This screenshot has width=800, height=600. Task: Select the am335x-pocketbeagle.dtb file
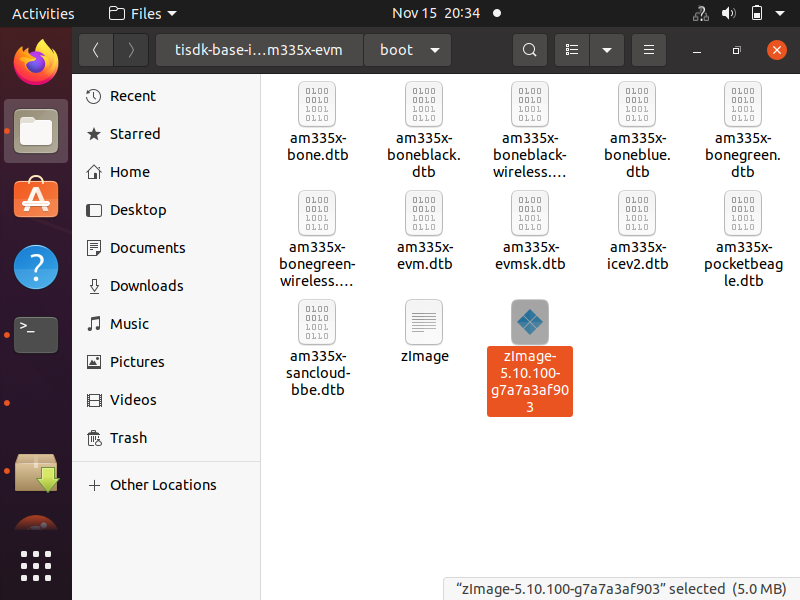pyautogui.click(x=742, y=214)
